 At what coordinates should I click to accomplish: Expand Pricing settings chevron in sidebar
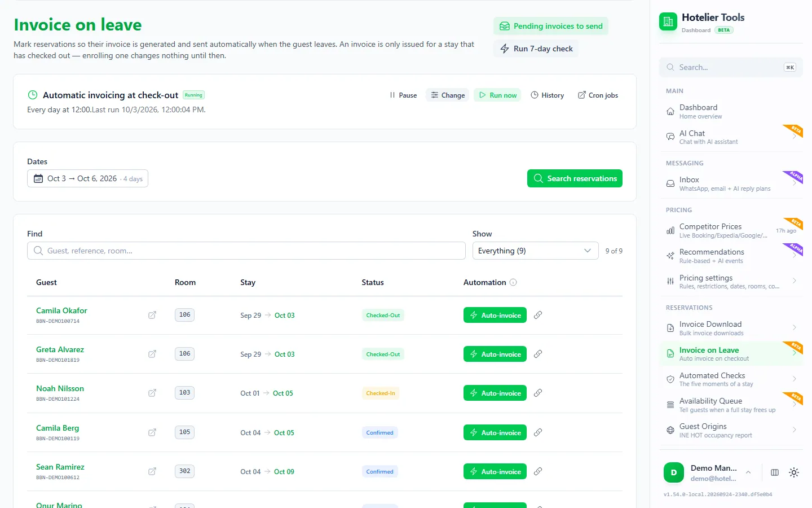pyautogui.click(x=794, y=281)
